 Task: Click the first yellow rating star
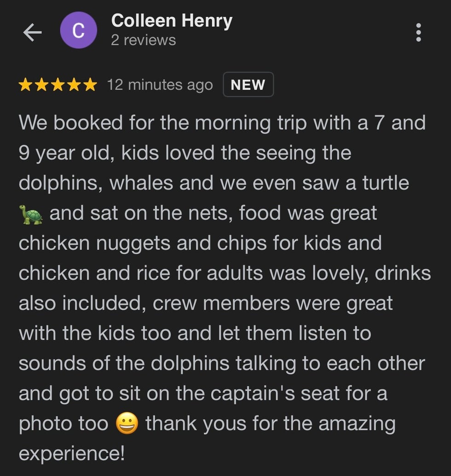click(x=25, y=85)
